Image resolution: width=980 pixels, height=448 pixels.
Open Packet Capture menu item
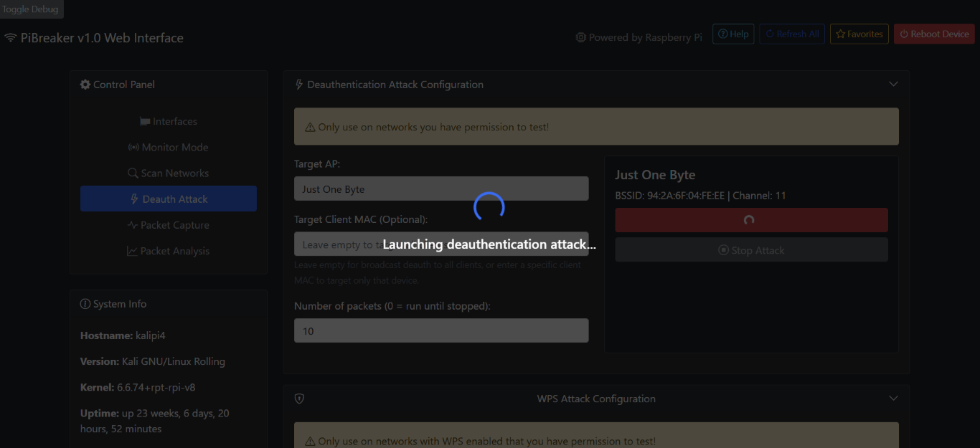pos(169,224)
